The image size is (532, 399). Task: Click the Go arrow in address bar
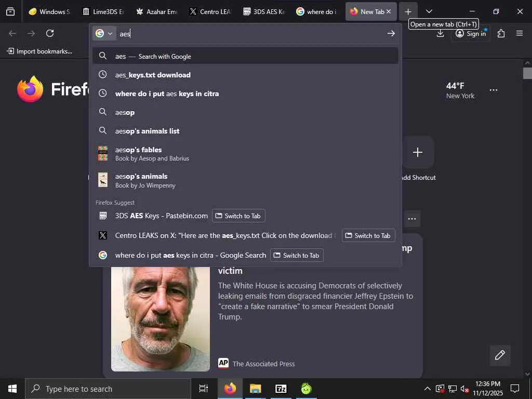pyautogui.click(x=391, y=33)
